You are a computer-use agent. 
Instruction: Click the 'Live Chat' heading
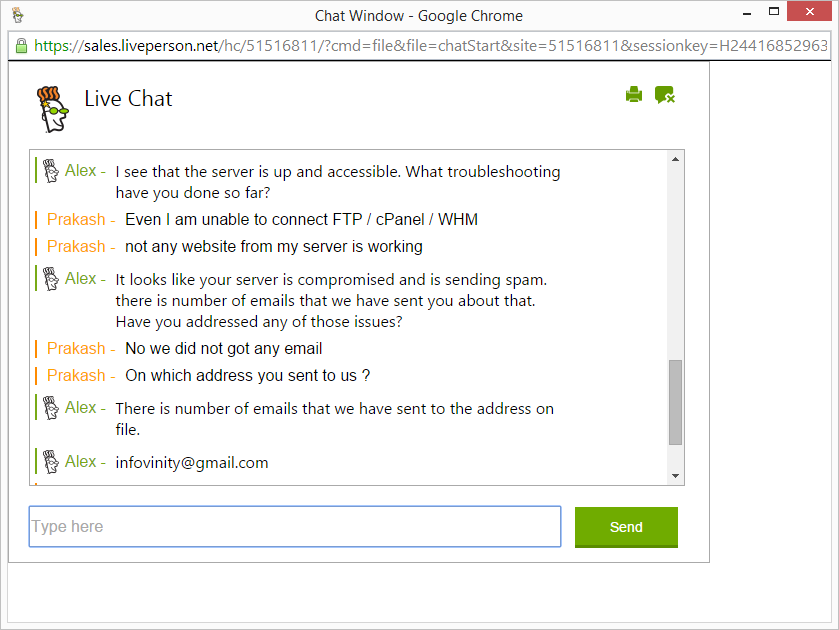(128, 99)
